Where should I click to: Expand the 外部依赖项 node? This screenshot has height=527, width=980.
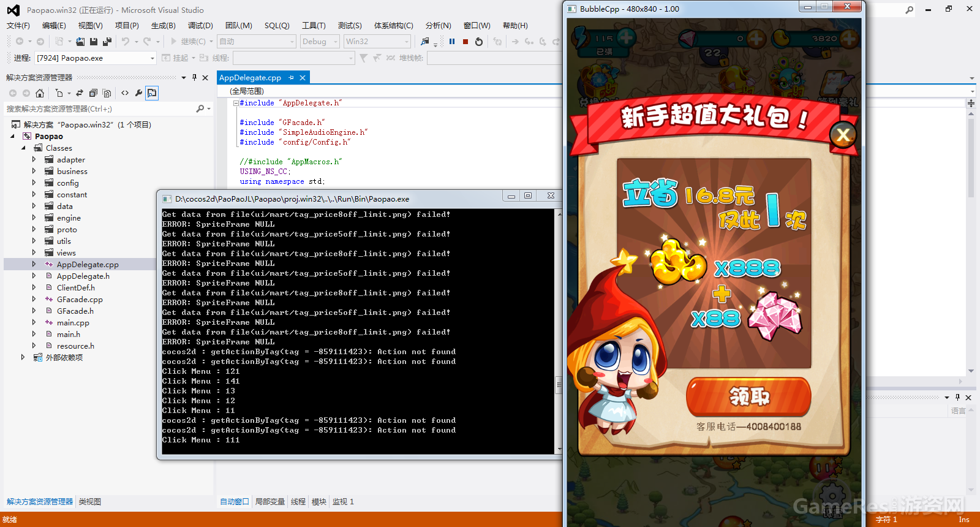(x=23, y=358)
